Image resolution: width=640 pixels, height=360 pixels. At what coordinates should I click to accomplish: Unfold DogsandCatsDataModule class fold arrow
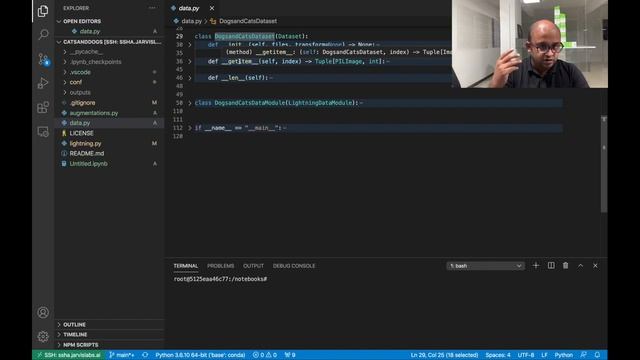190,103
